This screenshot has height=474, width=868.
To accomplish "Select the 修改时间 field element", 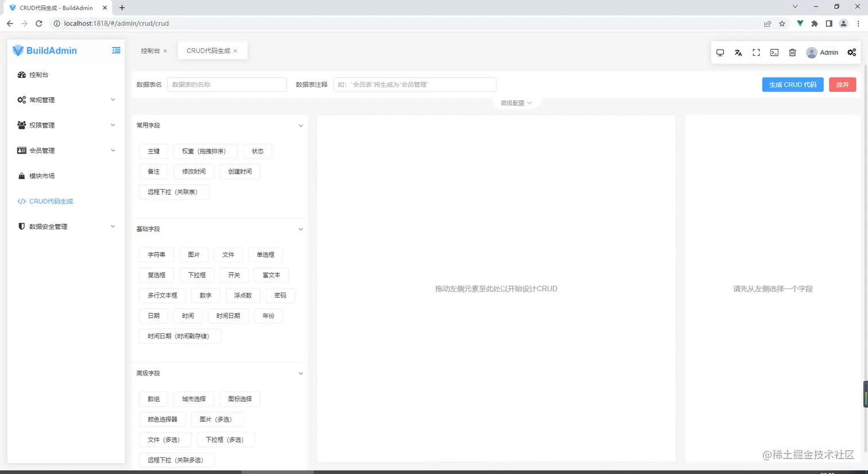I will click(194, 172).
